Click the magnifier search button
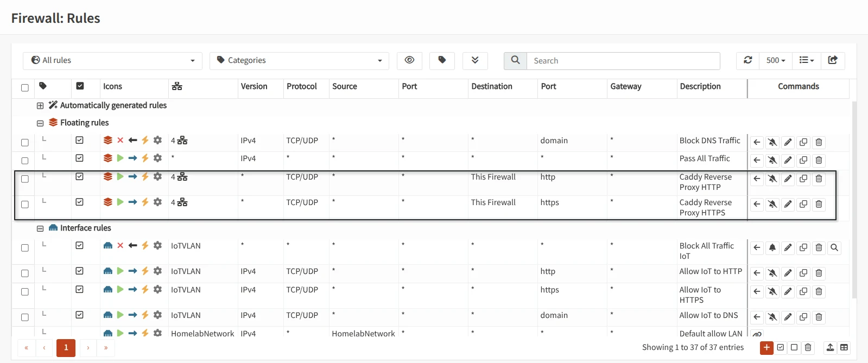Image resolution: width=868 pixels, height=363 pixels. click(x=515, y=60)
